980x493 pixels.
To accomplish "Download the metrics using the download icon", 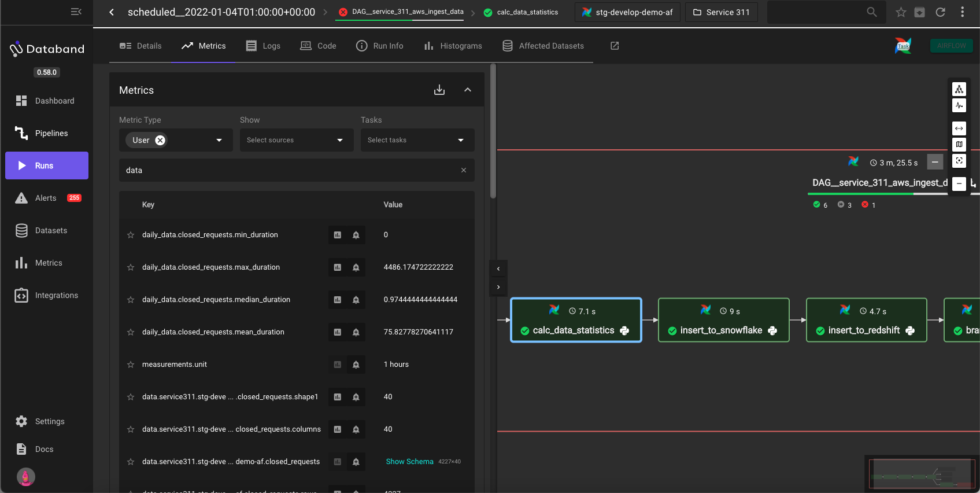I will (x=439, y=90).
